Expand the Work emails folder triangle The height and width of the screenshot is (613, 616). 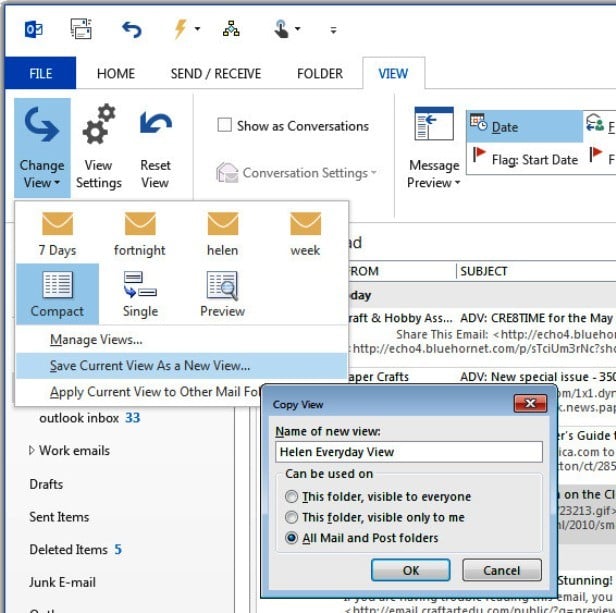31,450
